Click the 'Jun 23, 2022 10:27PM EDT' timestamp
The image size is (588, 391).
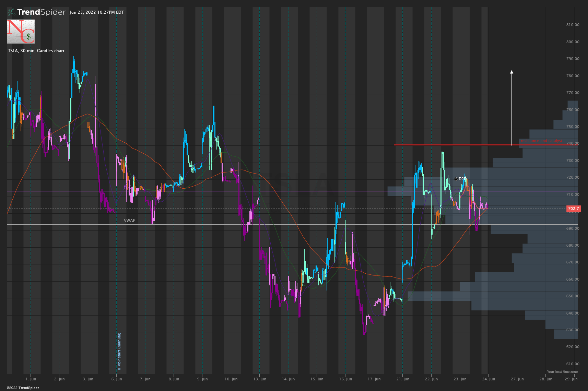[x=97, y=12]
